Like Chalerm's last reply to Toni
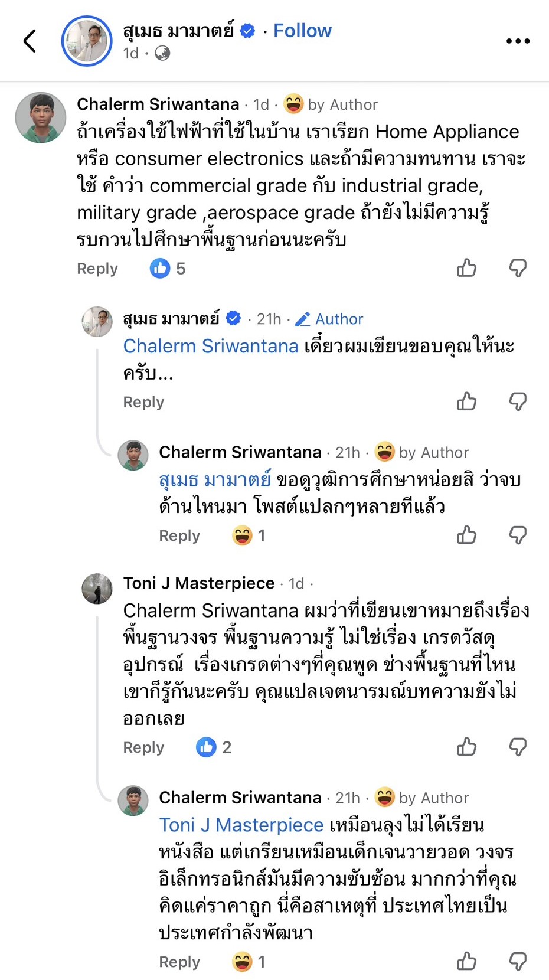This screenshot has height=980, width=549. (x=466, y=961)
